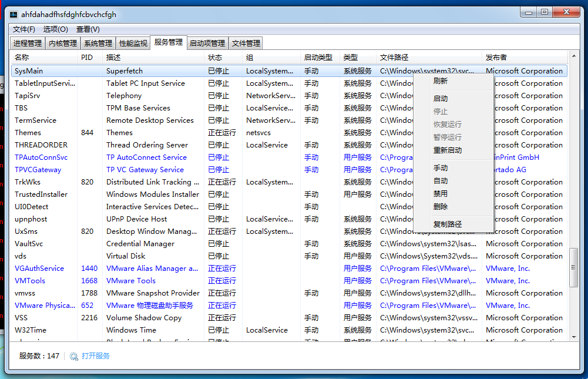Click PID 2216 cell

pos(89,318)
